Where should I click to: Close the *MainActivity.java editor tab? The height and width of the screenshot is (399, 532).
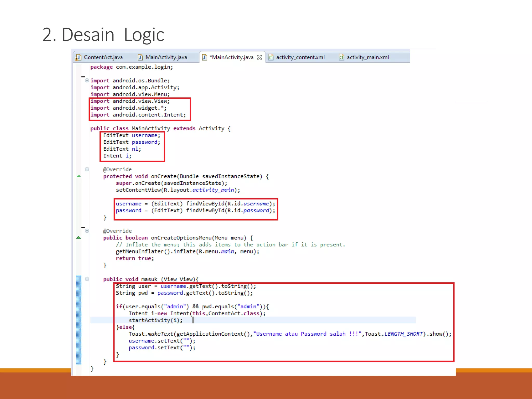tap(260, 57)
